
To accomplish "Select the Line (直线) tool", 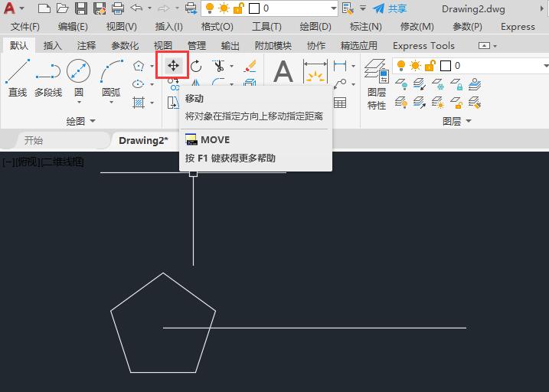I will pyautogui.click(x=18, y=77).
